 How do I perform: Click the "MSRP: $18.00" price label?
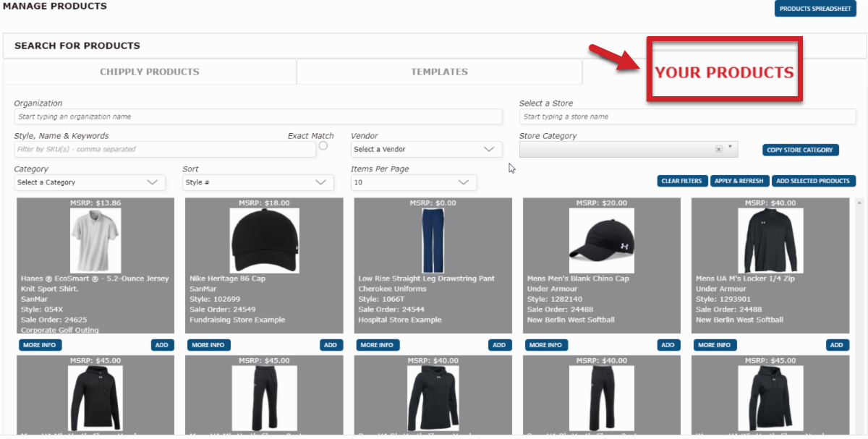pos(264,203)
